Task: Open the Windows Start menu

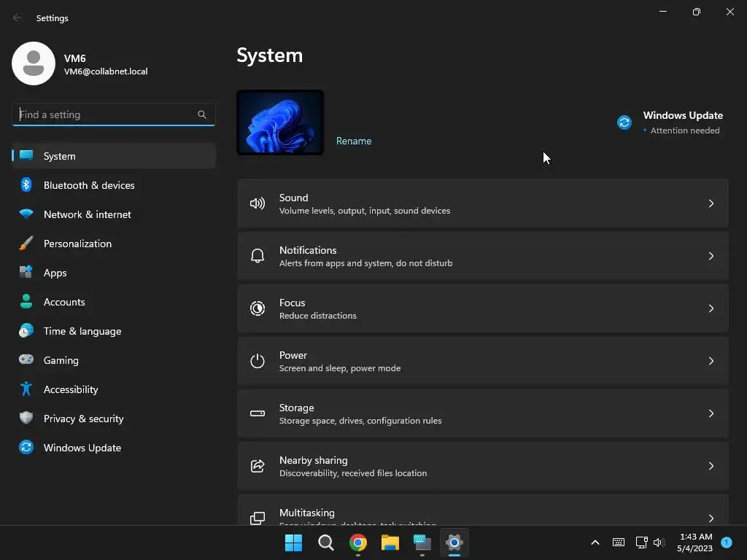Action: (x=293, y=542)
